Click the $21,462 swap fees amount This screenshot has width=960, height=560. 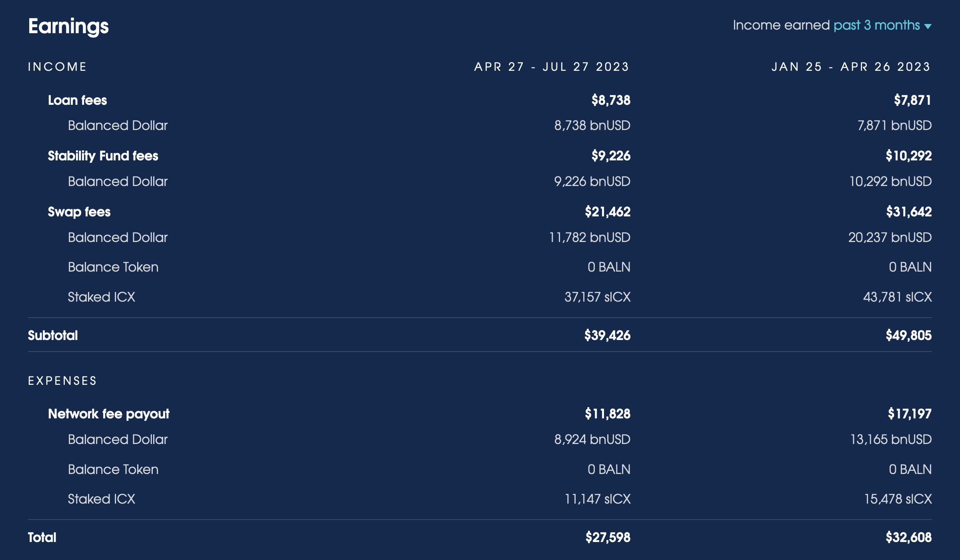click(608, 212)
